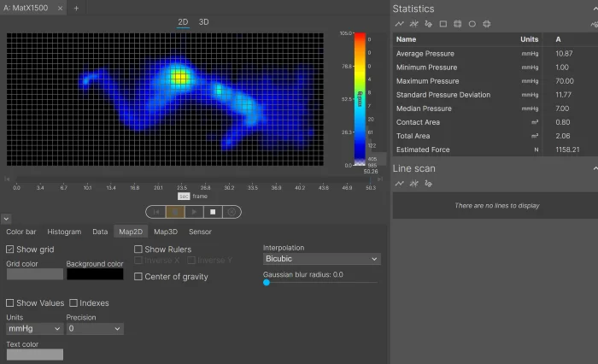Click the crosshair circle tool in Statistics
This screenshot has width=598, height=364.
point(487,24)
